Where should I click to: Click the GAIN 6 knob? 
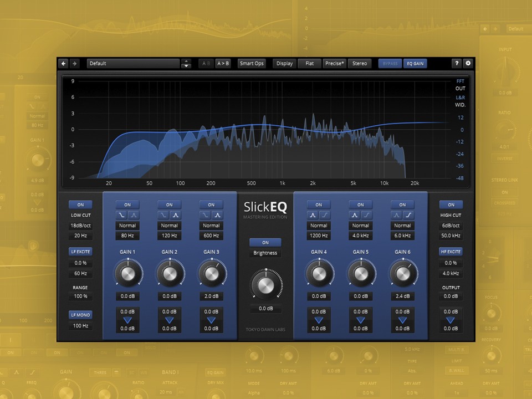point(403,274)
